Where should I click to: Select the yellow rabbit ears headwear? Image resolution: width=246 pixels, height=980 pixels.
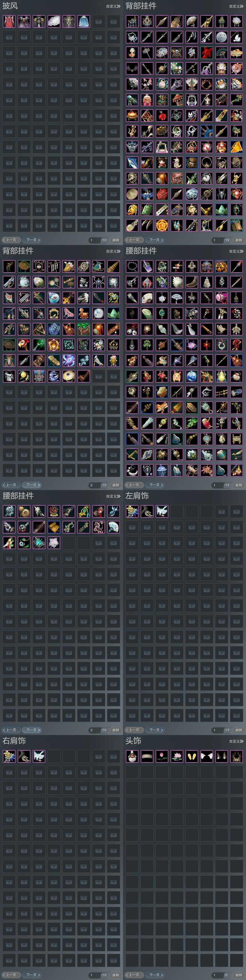(x=192, y=756)
